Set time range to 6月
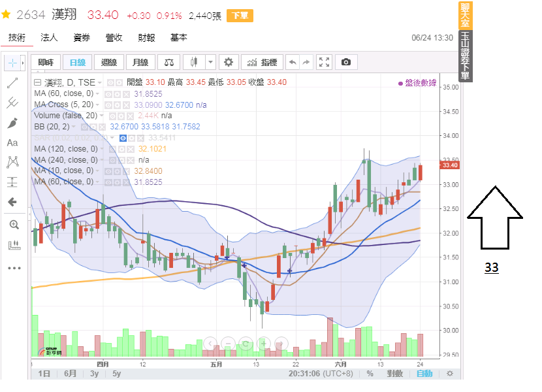The image size is (542, 392). pos(70,374)
